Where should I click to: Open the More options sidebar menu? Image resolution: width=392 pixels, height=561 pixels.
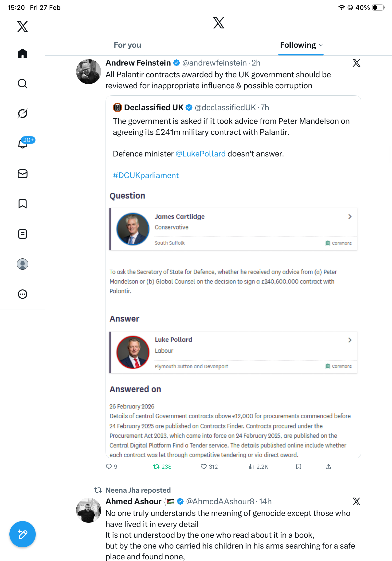point(23,294)
